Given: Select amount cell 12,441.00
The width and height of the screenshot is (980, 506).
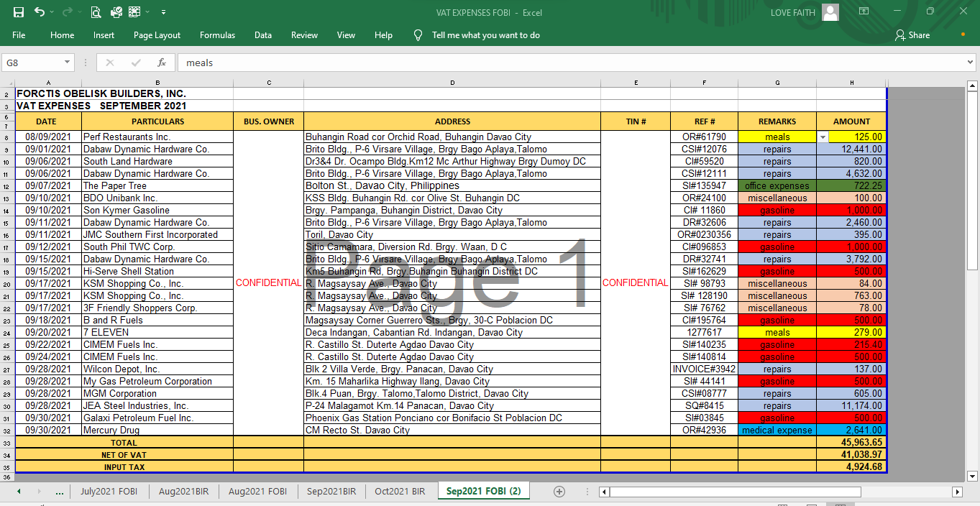Looking at the screenshot, I should [x=851, y=149].
